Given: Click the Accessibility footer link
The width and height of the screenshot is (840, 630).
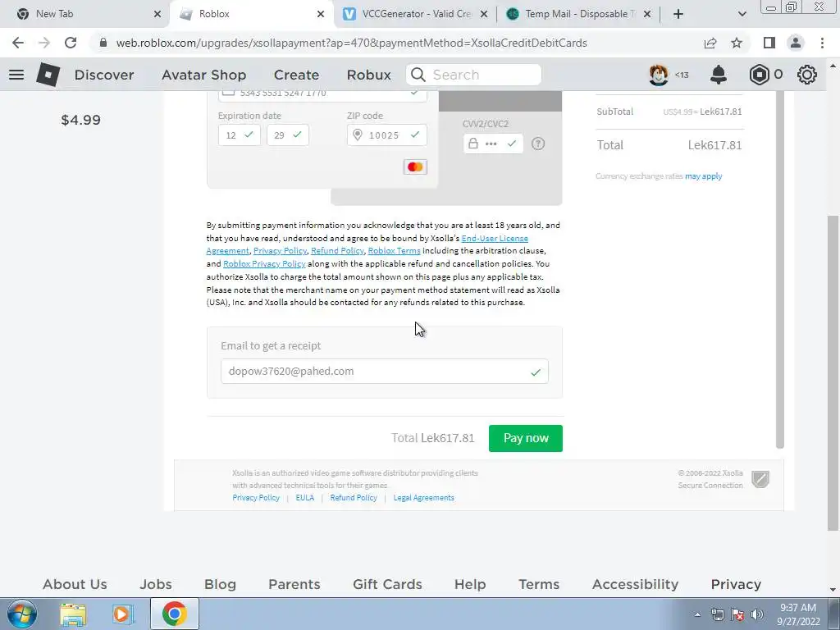Looking at the screenshot, I should 636,584.
